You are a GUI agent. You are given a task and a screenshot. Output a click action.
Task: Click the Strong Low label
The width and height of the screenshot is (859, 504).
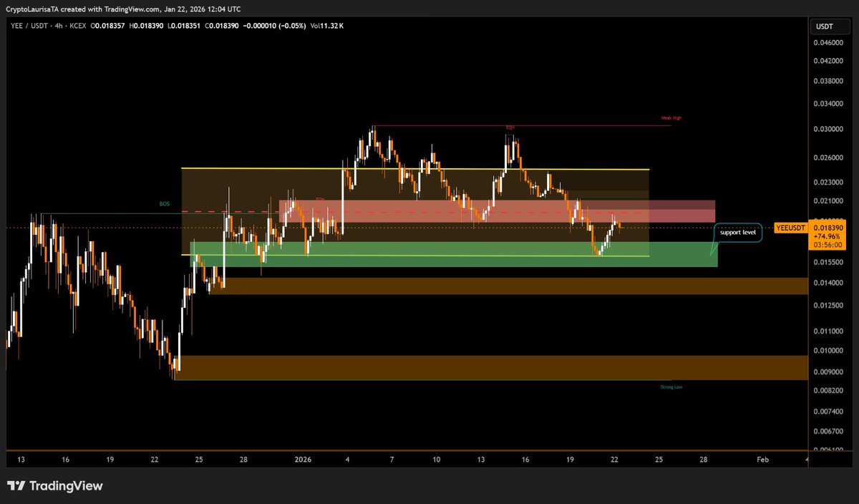[x=671, y=386]
